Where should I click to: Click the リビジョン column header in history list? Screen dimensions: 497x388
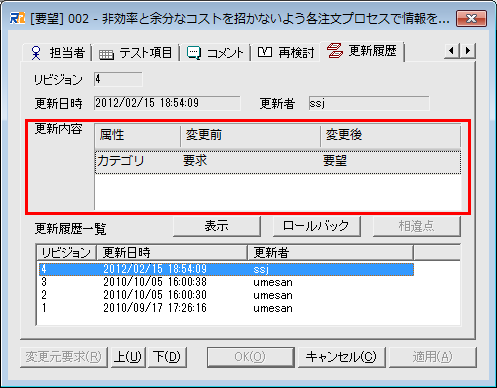tap(66, 253)
